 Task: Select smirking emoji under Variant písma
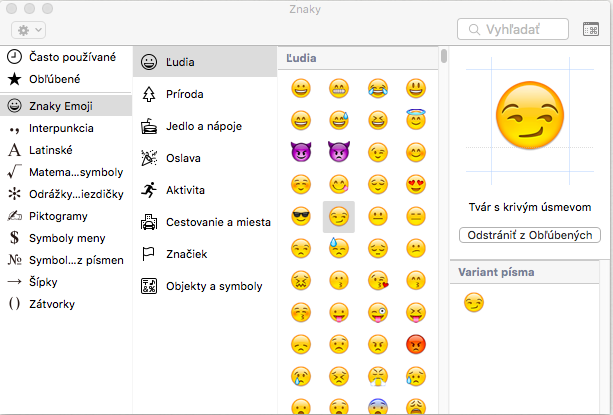(474, 302)
